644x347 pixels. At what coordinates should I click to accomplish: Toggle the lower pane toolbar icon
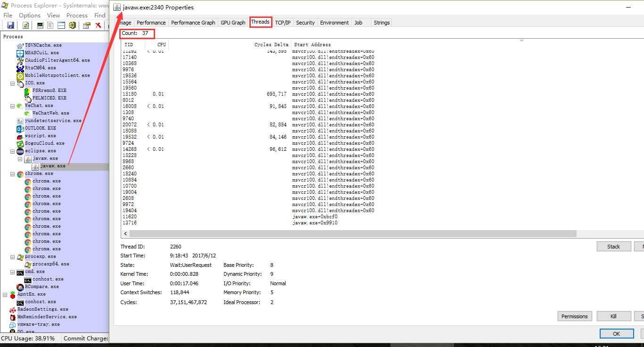pyautogui.click(x=61, y=25)
